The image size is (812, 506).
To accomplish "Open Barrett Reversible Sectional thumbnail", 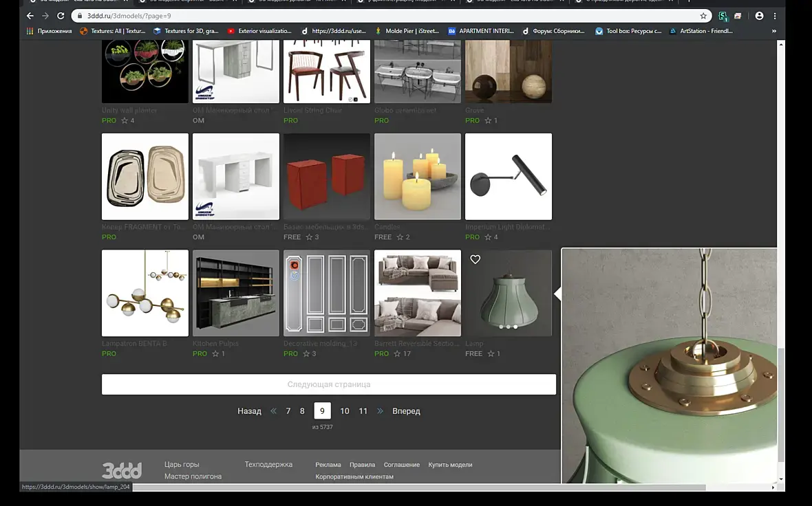I will (x=418, y=294).
